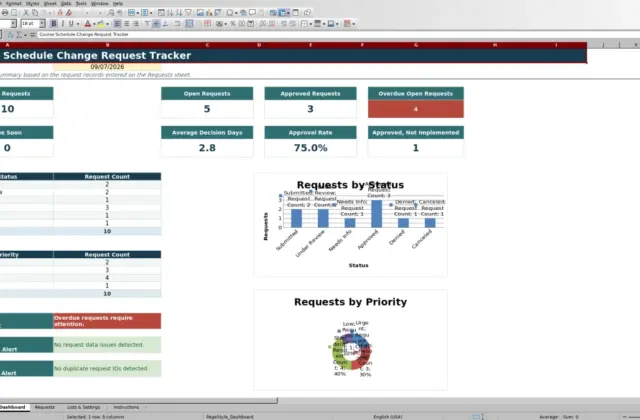
Task: Click the Copy icon in the toolbar
Action: pos(35,13)
